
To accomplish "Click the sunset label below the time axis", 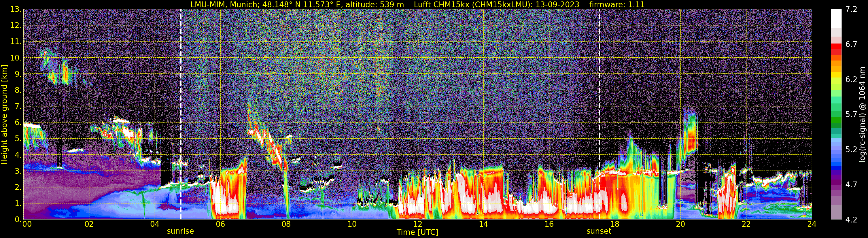I will (599, 231).
